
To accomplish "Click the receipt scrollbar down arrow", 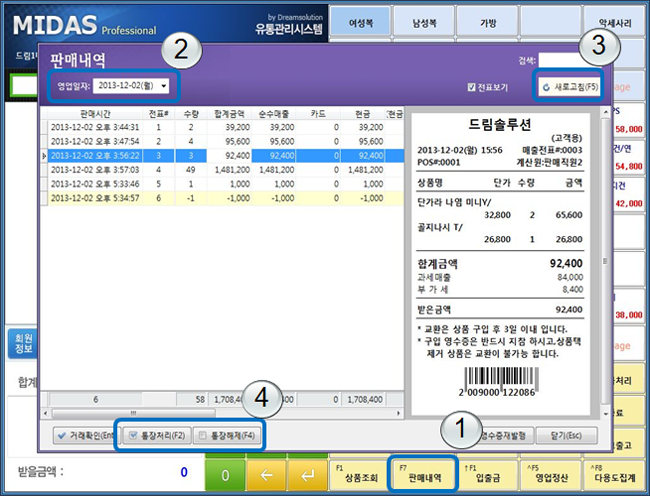I will pos(605,414).
